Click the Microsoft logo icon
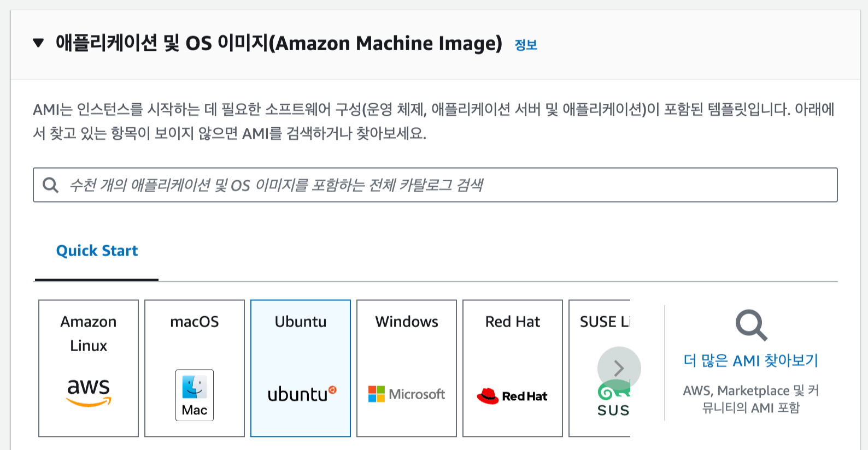 click(x=407, y=394)
